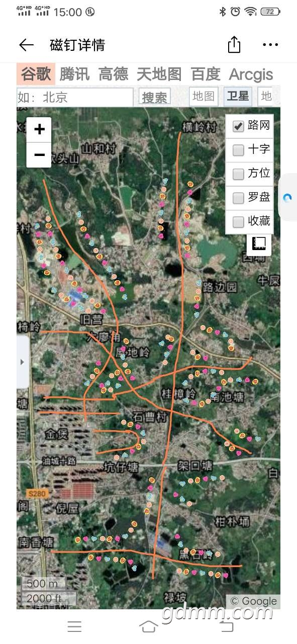Viewport: 297px width, 644px height.
Task: Click the 坑仔塘 map label
Action: point(121,468)
